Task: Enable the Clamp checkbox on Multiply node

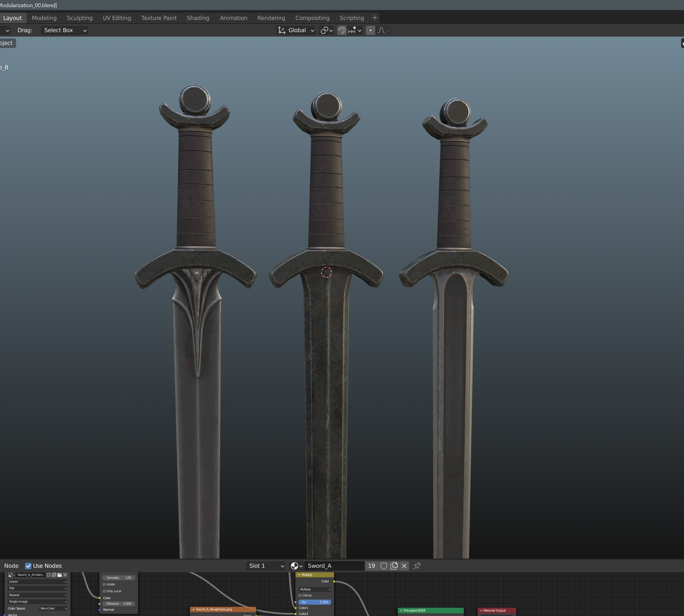Action: [x=300, y=595]
